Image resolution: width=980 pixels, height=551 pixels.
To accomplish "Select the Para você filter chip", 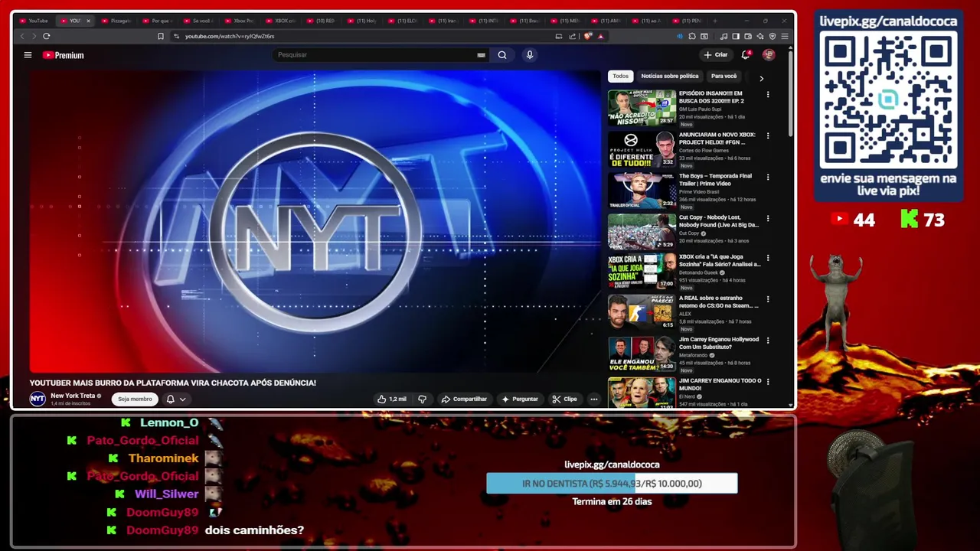I will [x=724, y=77].
